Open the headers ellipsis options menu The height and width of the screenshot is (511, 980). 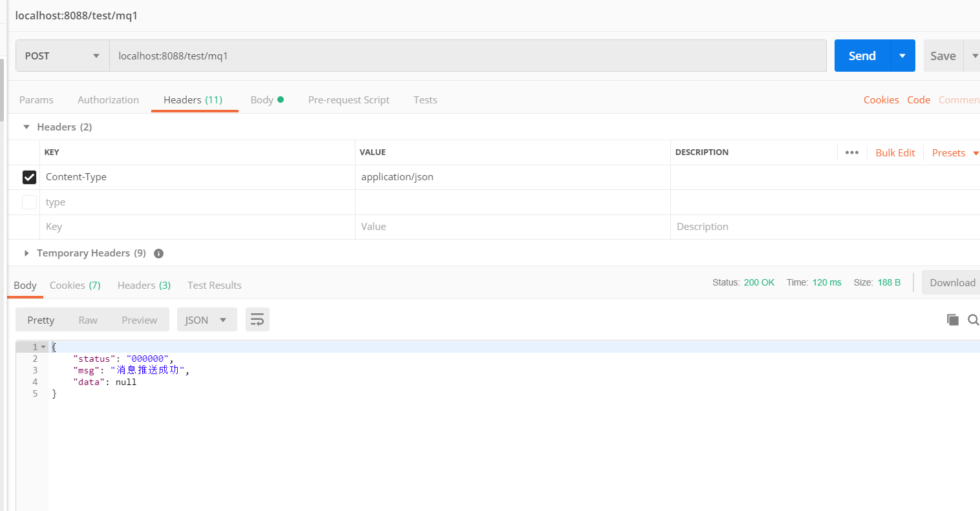coord(851,152)
